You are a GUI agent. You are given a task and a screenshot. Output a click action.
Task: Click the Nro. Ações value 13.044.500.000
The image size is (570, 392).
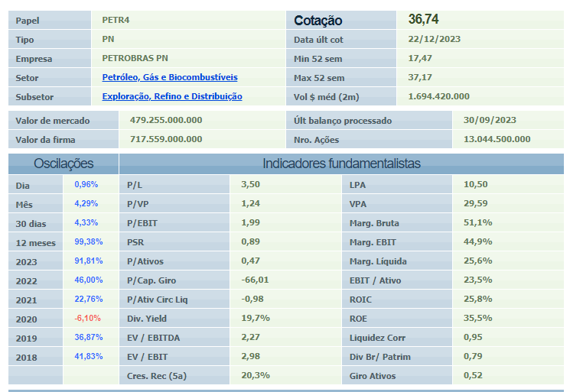pos(497,139)
